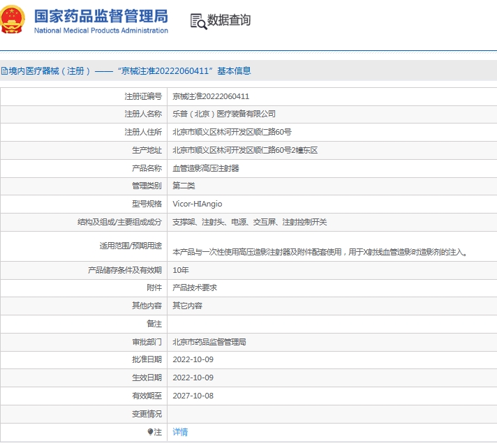The height and width of the screenshot is (448, 497).
Task: Click the 其他内容 label
Action: point(147,306)
